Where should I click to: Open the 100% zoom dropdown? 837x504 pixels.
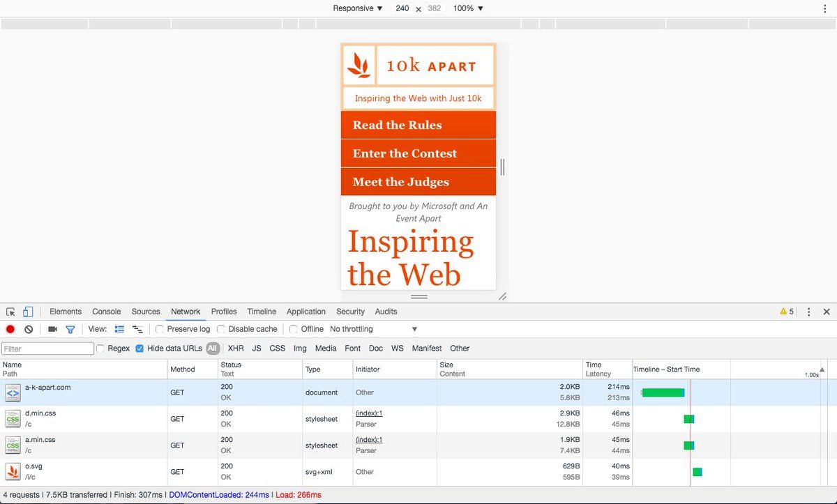pyautogui.click(x=468, y=8)
